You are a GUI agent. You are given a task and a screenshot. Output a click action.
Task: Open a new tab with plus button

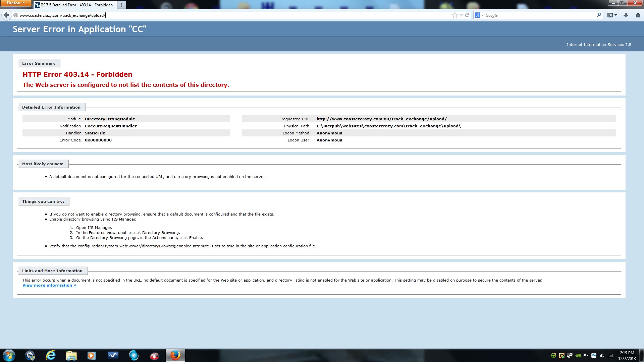122,5
